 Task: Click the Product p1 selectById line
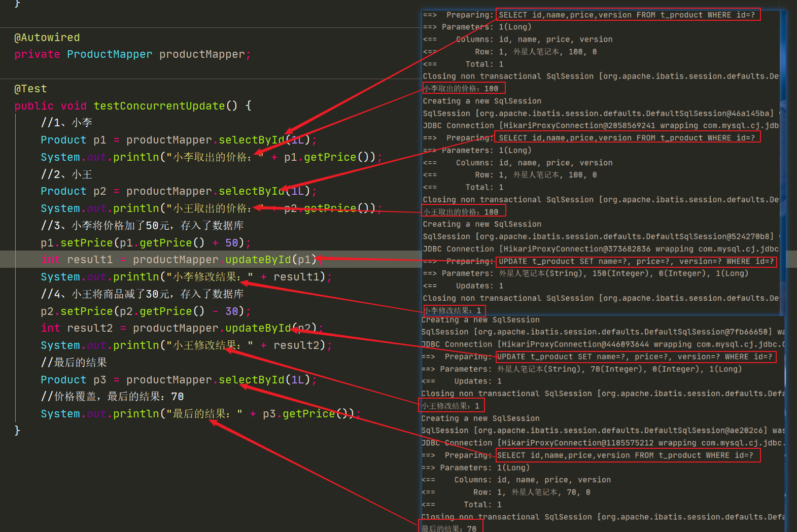click(179, 140)
